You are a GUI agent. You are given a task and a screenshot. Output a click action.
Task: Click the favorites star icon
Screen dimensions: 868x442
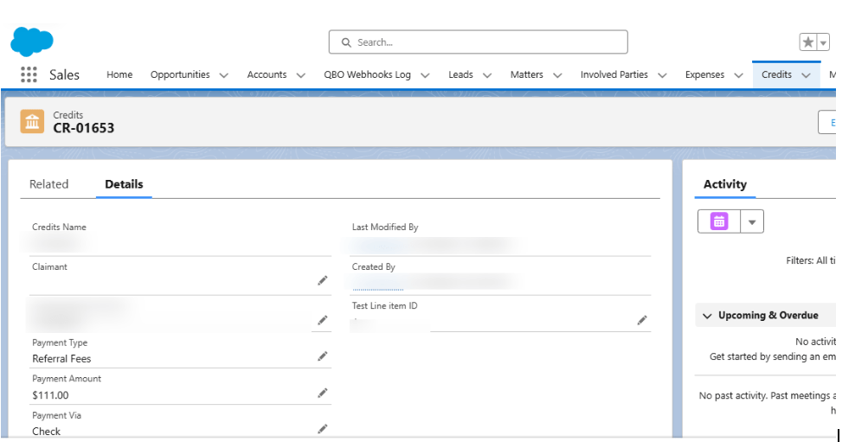(x=808, y=42)
